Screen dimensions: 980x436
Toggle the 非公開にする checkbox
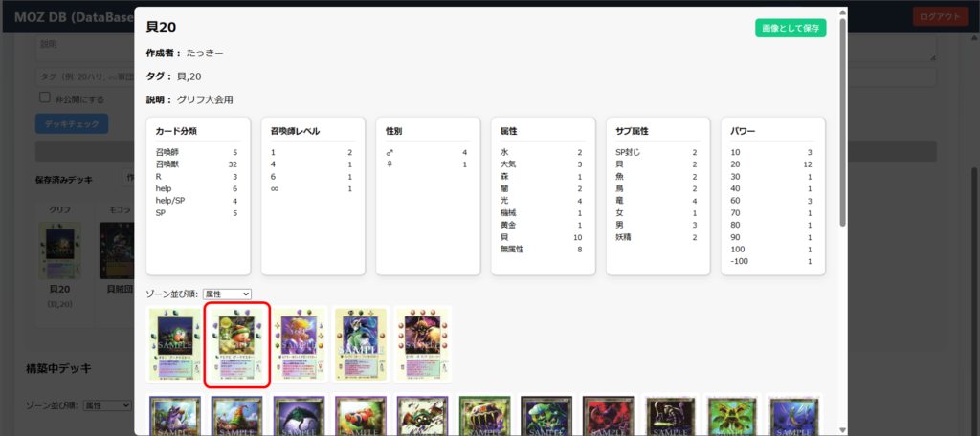[45, 98]
